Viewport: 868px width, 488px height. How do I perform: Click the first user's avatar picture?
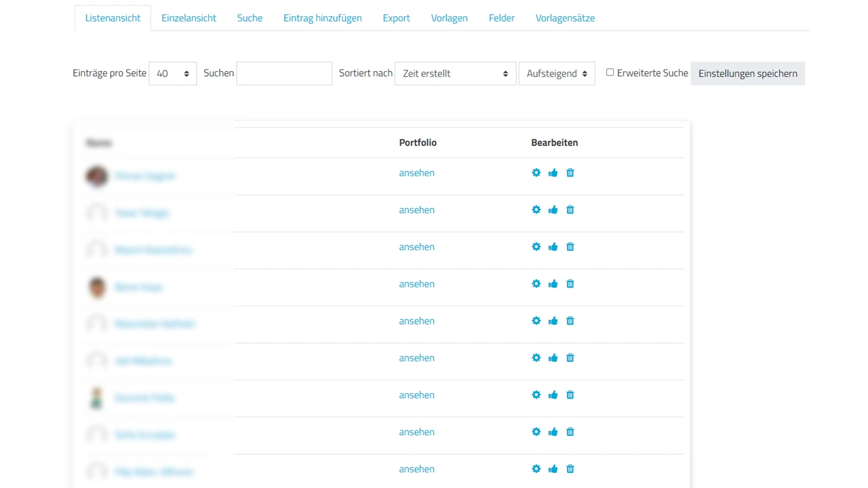click(x=97, y=176)
